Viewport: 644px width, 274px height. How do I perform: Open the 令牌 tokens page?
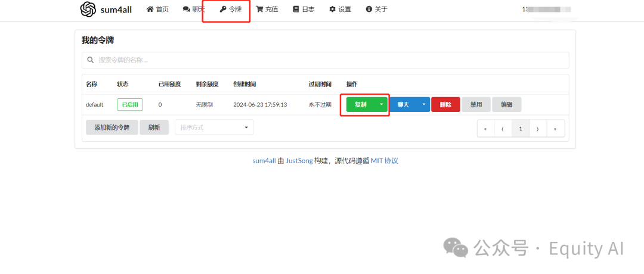coord(231,10)
